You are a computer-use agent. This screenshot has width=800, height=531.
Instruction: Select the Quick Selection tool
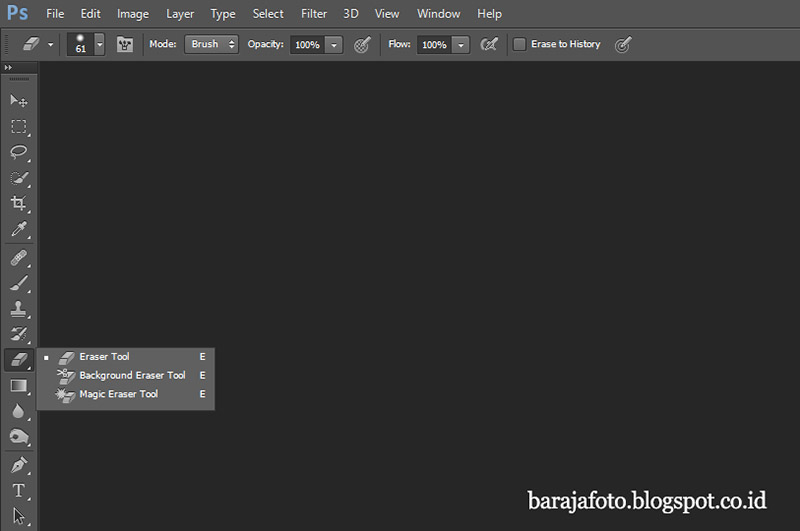(x=19, y=178)
